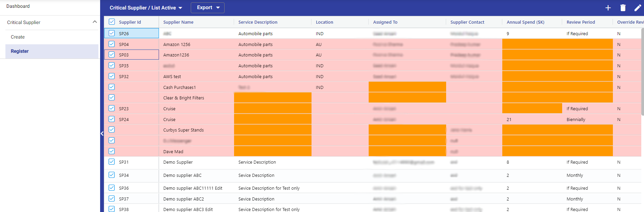644x212 pixels.
Task: Click the pencil edit icon
Action: tap(638, 8)
